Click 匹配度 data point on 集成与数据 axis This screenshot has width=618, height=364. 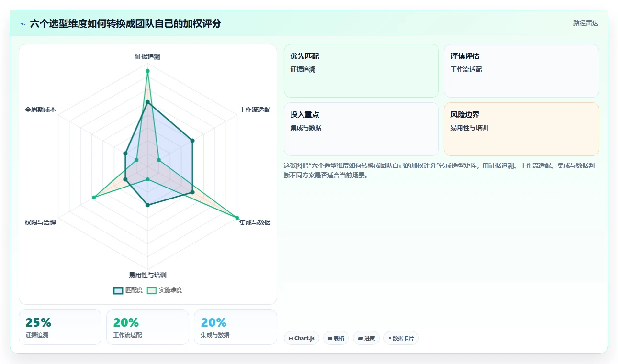[x=192, y=192]
